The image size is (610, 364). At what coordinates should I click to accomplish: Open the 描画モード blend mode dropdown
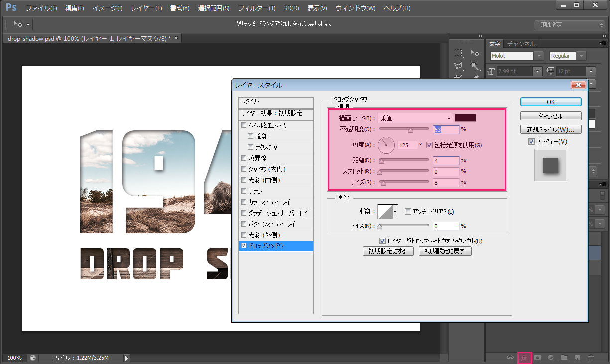point(415,117)
